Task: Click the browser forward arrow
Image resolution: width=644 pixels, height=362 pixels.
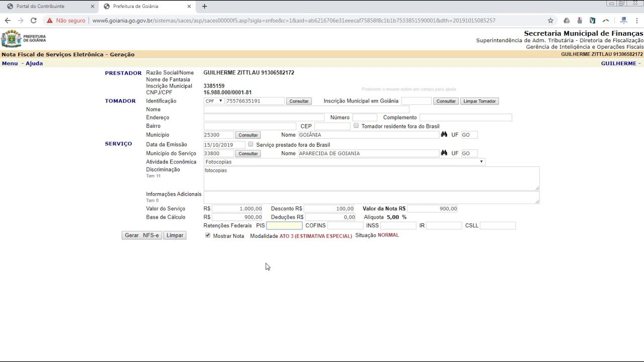Action: pos(21,21)
